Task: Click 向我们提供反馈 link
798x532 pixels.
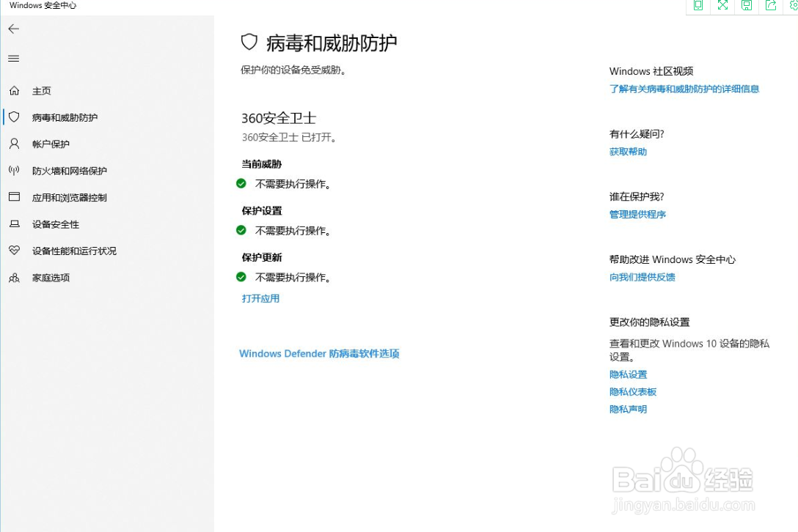Action: pos(643,277)
